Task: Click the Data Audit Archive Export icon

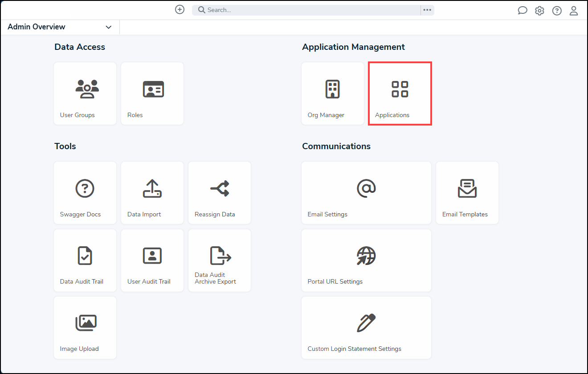Action: (220, 256)
